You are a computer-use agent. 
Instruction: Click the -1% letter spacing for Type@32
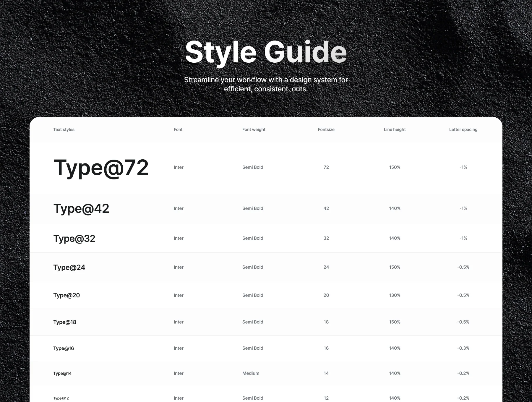(x=463, y=238)
